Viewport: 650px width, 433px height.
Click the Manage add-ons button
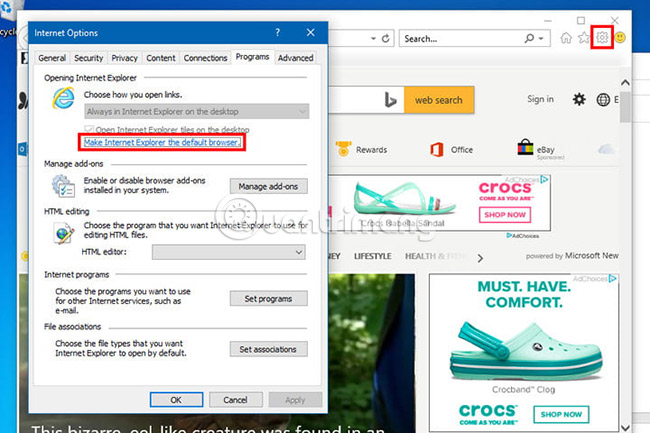pyautogui.click(x=268, y=186)
